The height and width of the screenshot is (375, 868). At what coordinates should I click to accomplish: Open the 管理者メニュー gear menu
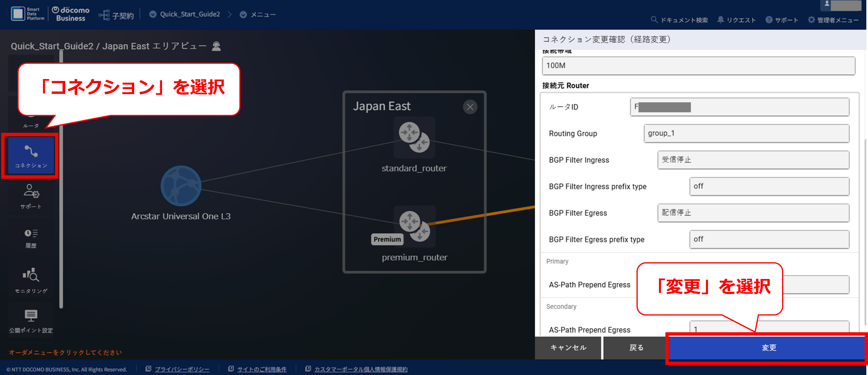point(833,20)
